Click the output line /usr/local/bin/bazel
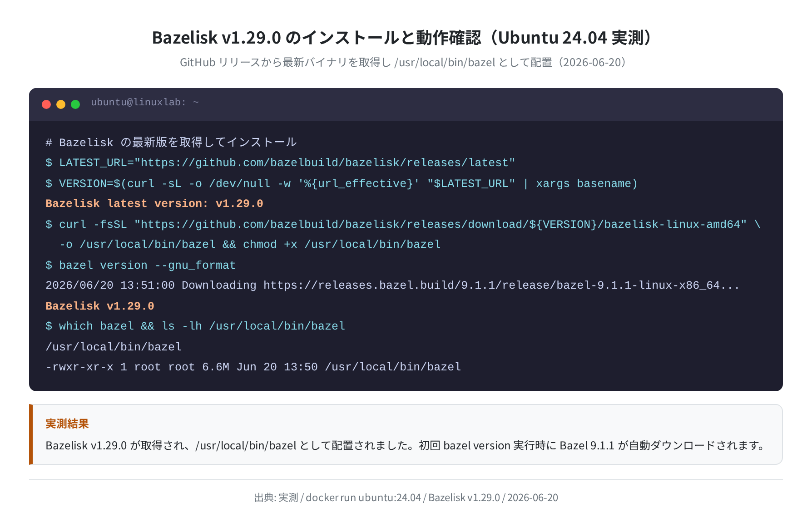Image resolution: width=812 pixels, height=522 pixels. (114, 347)
